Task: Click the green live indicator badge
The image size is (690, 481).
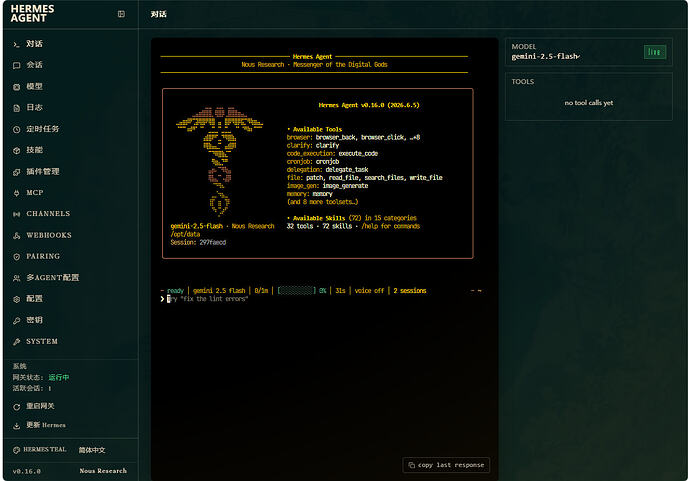Action: coord(655,52)
